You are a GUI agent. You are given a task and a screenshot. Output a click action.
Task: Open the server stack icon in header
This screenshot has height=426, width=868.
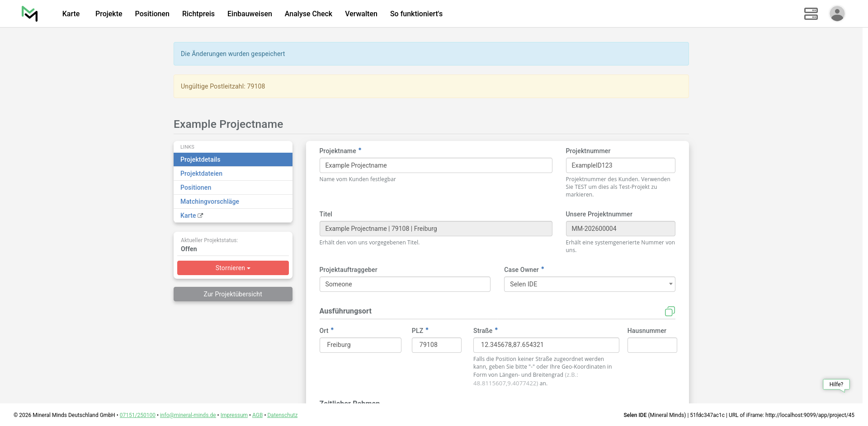pyautogui.click(x=811, y=14)
